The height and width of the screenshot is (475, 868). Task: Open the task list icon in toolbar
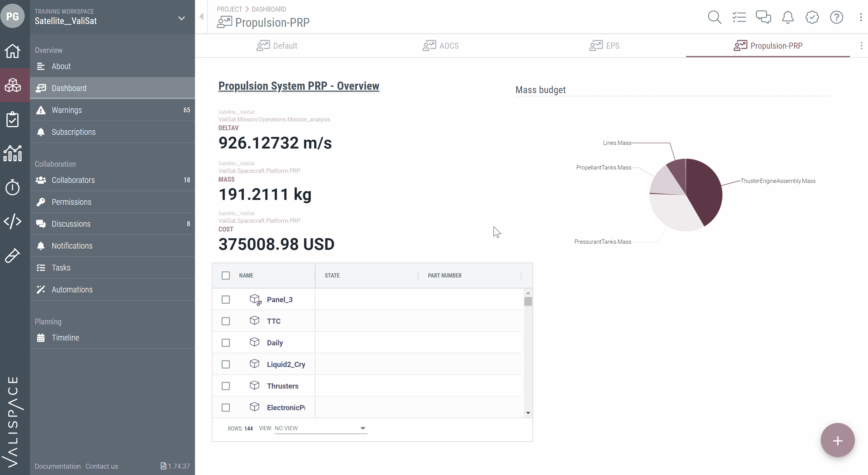tap(739, 17)
